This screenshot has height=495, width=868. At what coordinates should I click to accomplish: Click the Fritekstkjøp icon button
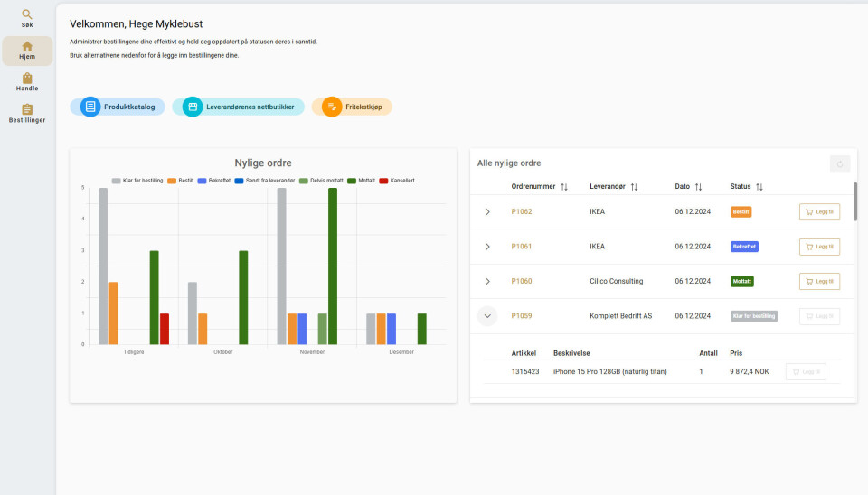click(332, 107)
